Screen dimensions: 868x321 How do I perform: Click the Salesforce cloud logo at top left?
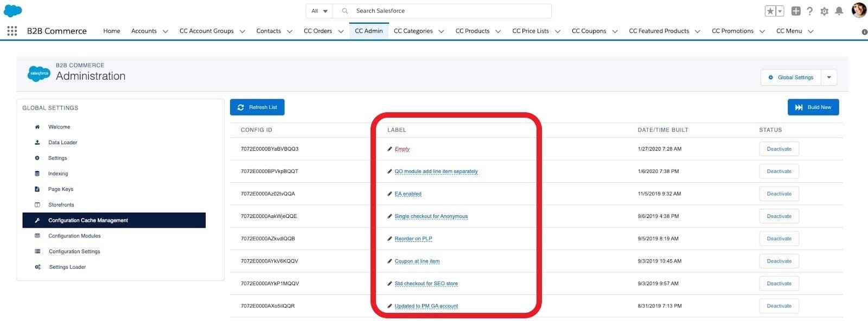pos(13,10)
